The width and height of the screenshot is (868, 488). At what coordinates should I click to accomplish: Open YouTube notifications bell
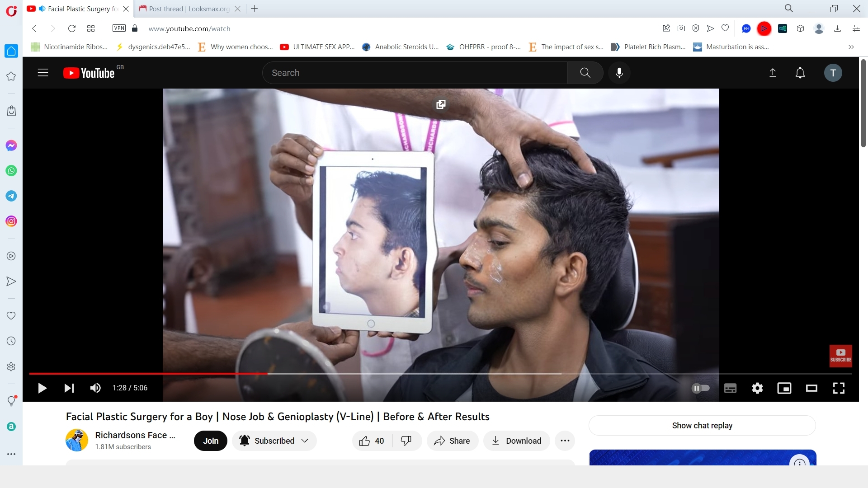pos(800,73)
